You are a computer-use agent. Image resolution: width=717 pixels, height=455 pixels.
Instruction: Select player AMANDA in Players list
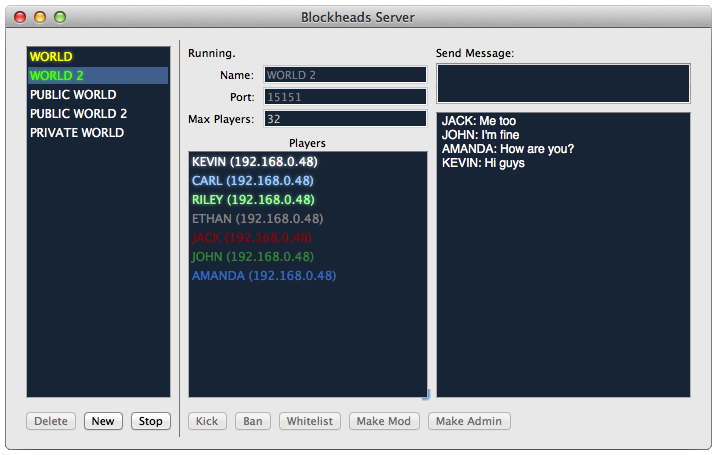click(263, 276)
